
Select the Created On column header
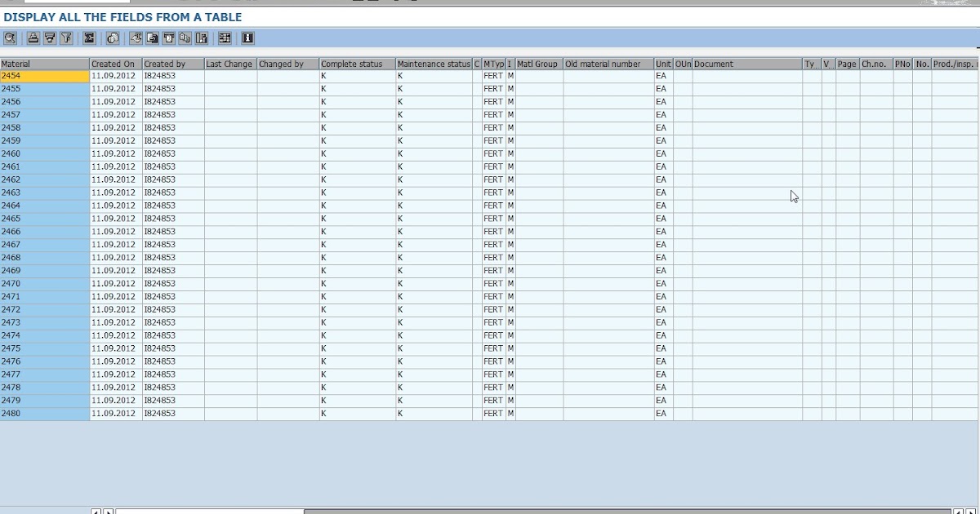point(114,63)
